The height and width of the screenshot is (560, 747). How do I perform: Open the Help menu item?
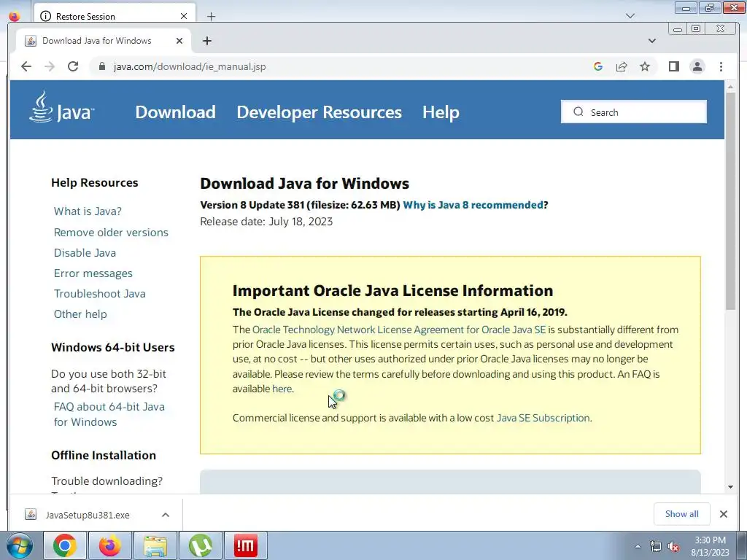click(441, 112)
